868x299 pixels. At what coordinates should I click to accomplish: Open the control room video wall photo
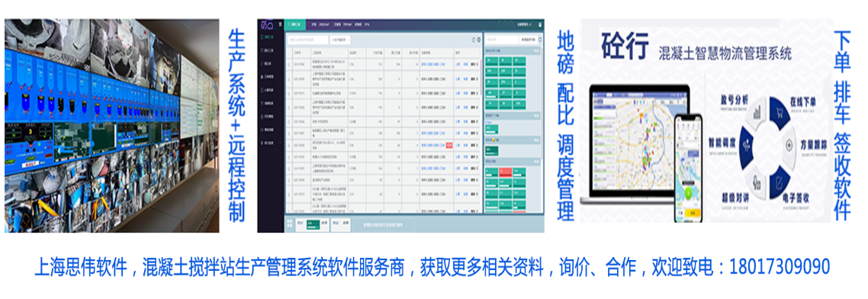[112, 126]
